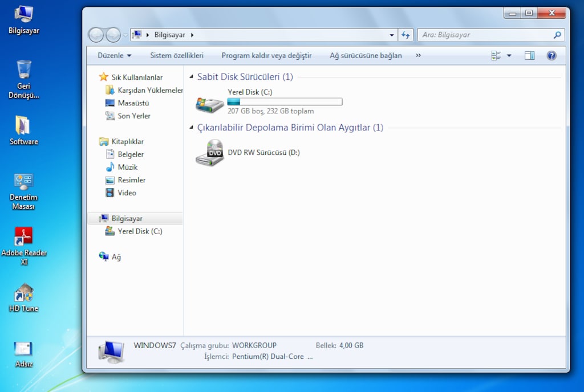Click the Forward navigation arrow

point(113,35)
